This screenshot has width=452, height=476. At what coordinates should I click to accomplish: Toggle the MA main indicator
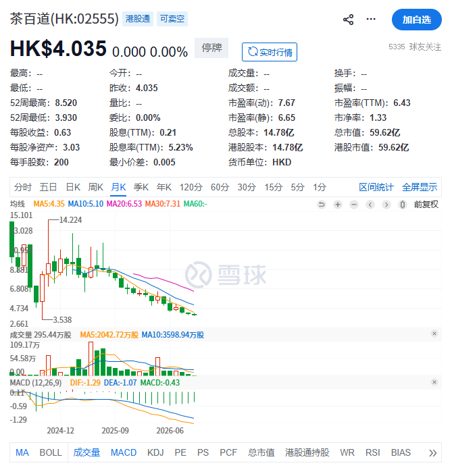tap(22, 452)
